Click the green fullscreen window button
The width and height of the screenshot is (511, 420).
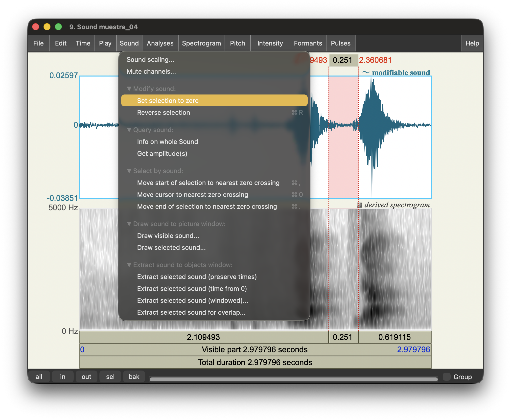click(x=58, y=27)
